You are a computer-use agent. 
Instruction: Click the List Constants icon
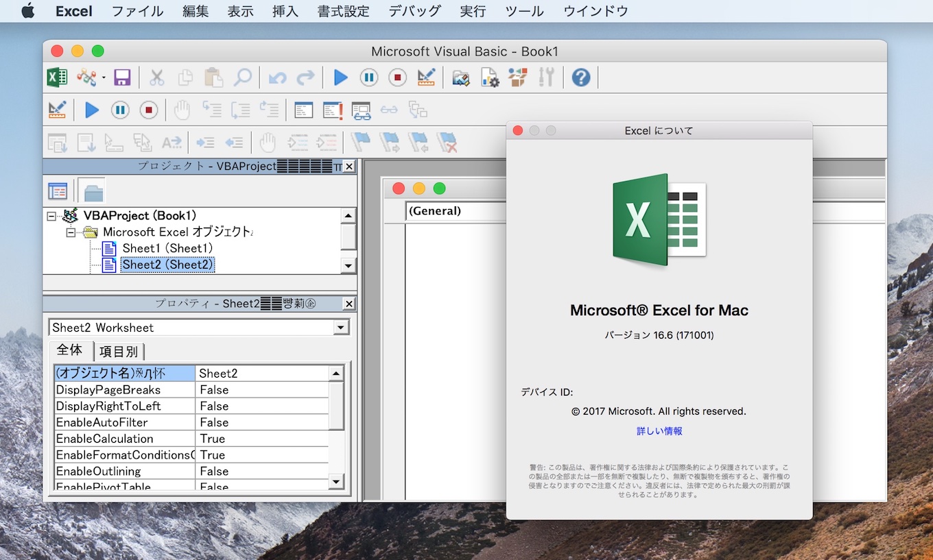coord(86,143)
